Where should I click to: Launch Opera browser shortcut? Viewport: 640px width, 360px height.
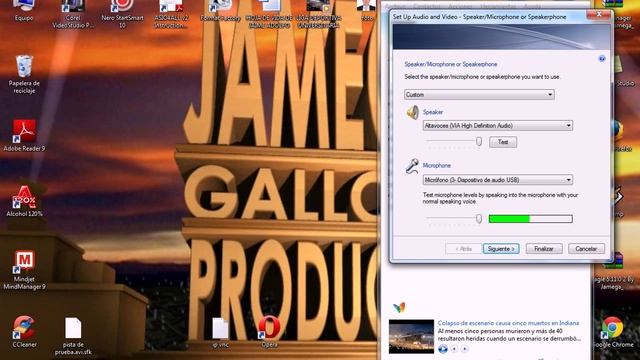[269, 331]
